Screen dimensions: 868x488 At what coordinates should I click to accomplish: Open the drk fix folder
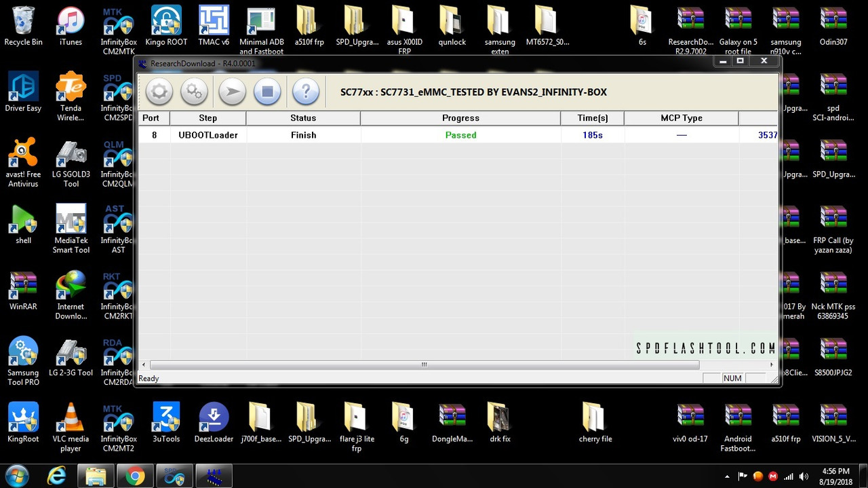[499, 422]
